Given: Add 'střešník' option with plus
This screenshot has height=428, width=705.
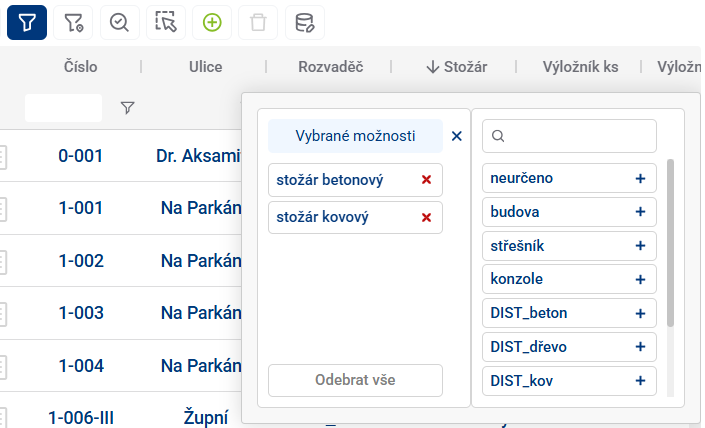Looking at the screenshot, I should tap(640, 246).
